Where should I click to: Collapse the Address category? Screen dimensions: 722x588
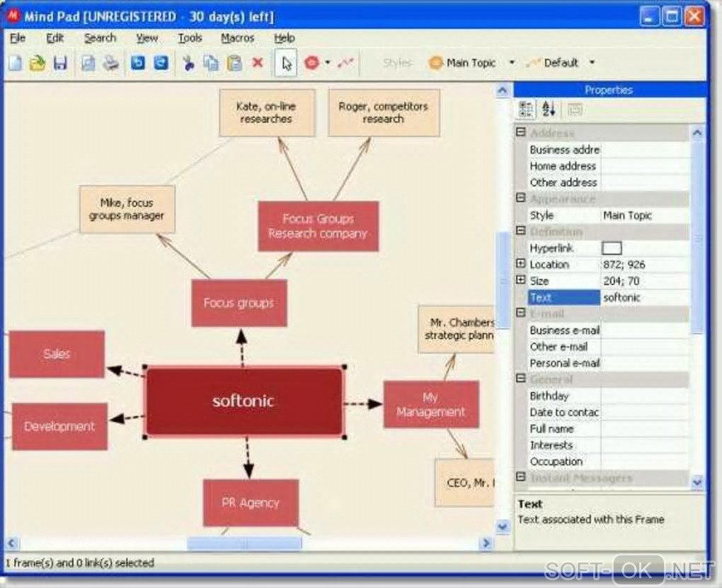[x=521, y=132]
